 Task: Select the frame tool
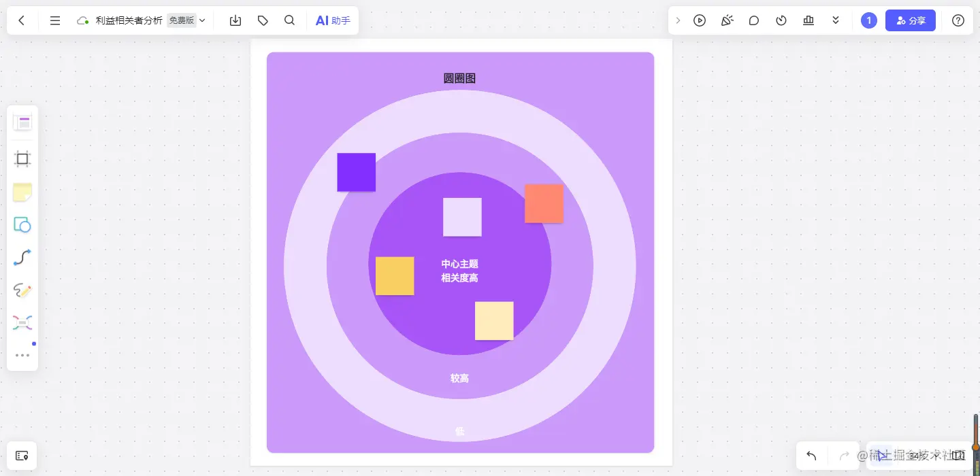[x=22, y=159]
